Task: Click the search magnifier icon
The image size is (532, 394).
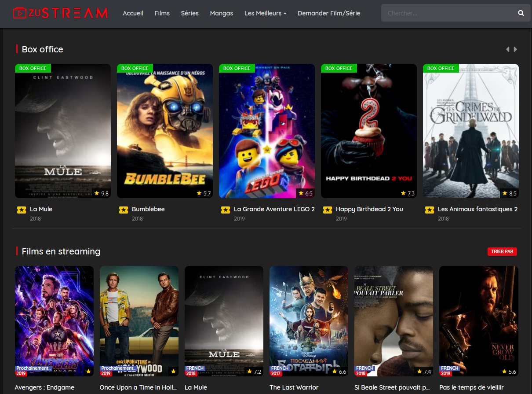Action: (521, 13)
